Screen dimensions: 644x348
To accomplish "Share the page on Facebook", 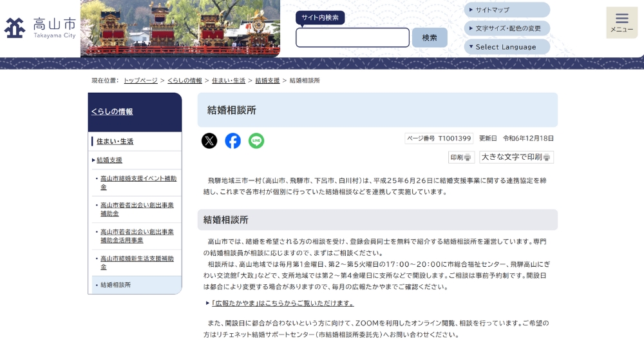I will (x=233, y=141).
